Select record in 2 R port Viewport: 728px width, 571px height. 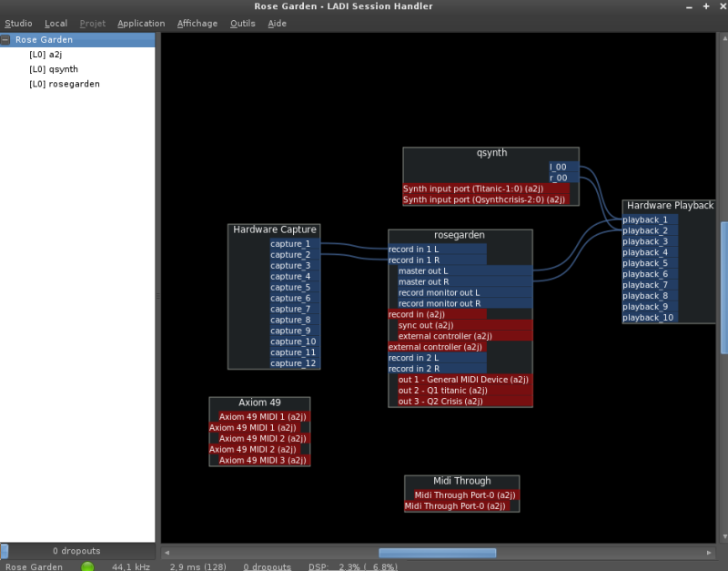click(438, 369)
